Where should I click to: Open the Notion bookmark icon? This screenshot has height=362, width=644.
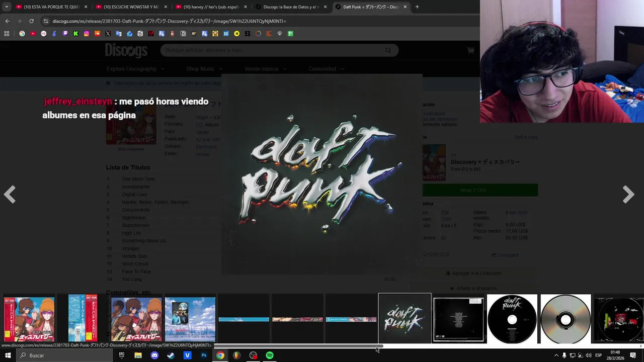point(183,34)
